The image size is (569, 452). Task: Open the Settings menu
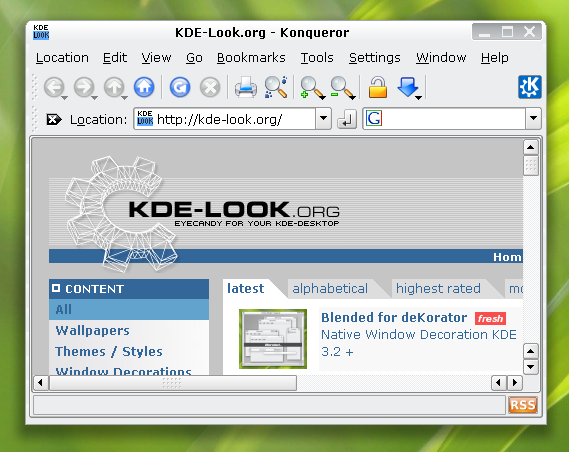coord(374,58)
